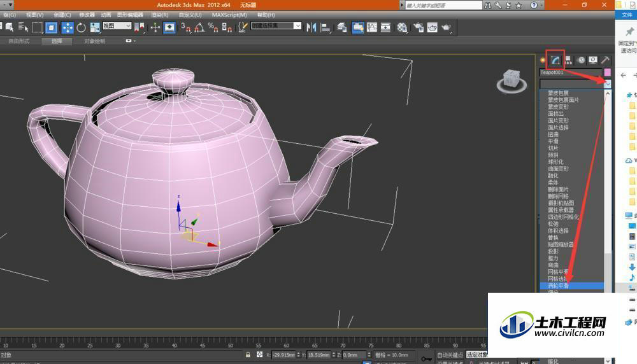The height and width of the screenshot is (364, 637).
Task: Open the Hierarchy command panel tab
Action: [568, 60]
